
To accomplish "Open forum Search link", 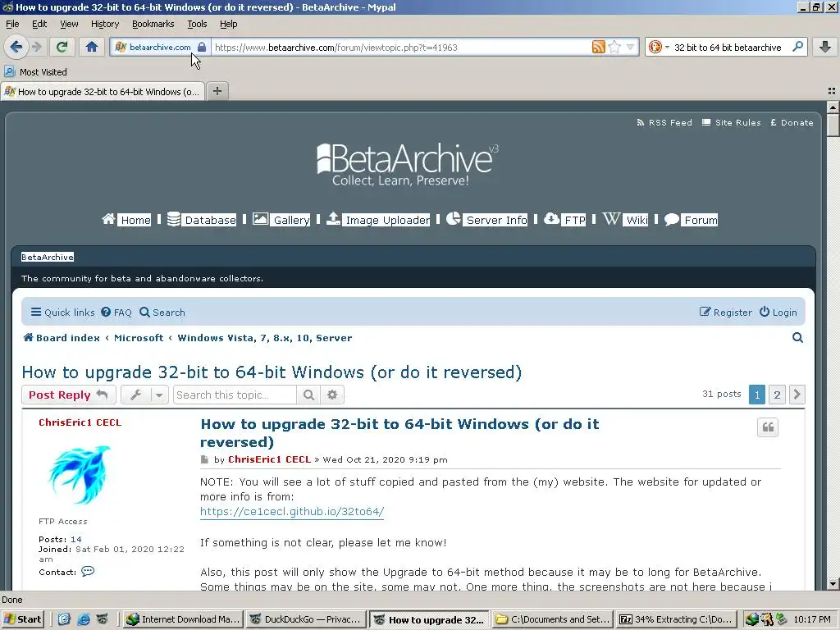I will click(x=162, y=313).
